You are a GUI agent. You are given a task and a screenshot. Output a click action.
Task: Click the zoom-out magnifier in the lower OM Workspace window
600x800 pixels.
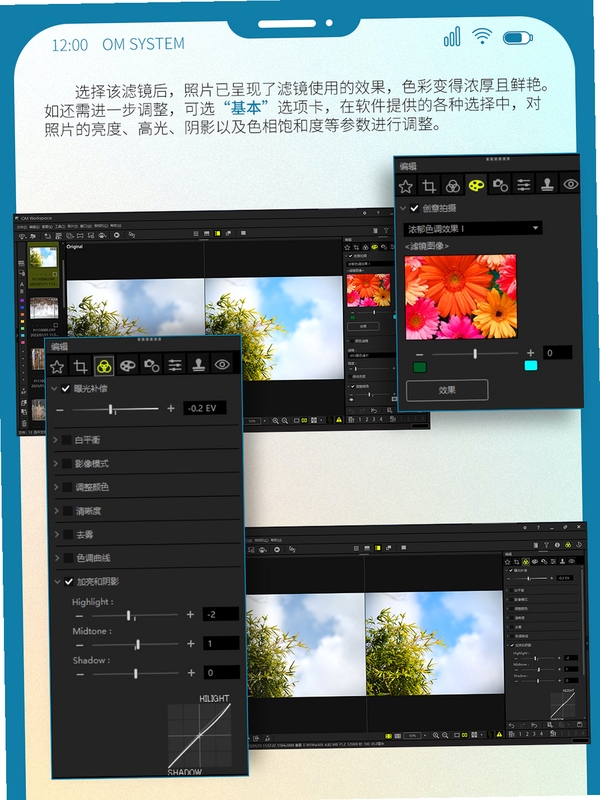point(445,735)
